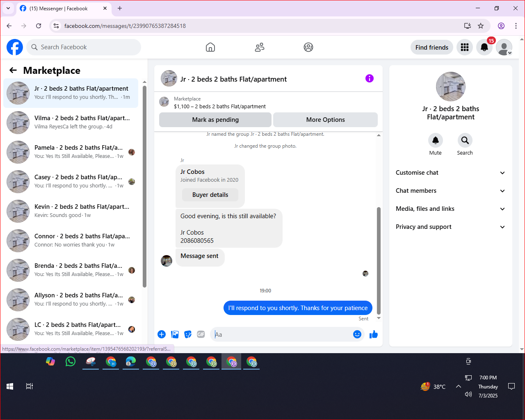Send a thumbs-up like
525x420 pixels.
374,334
